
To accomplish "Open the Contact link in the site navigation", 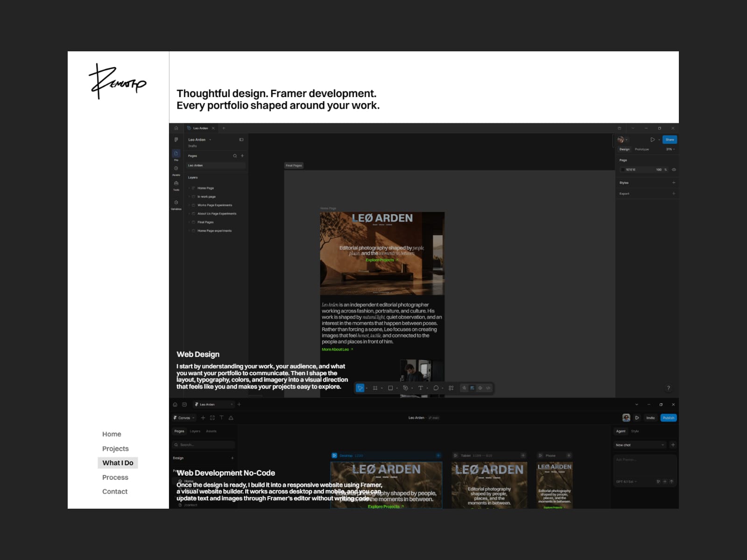I will coord(115,491).
